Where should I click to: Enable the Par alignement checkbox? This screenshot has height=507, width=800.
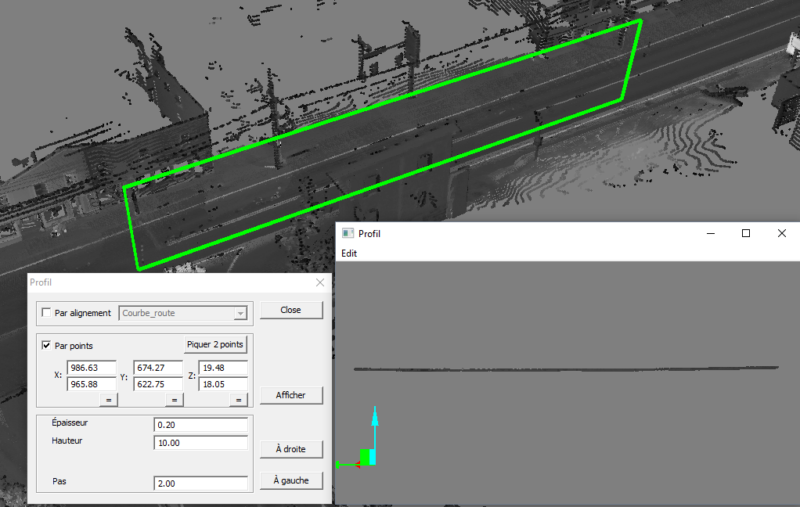(46, 313)
